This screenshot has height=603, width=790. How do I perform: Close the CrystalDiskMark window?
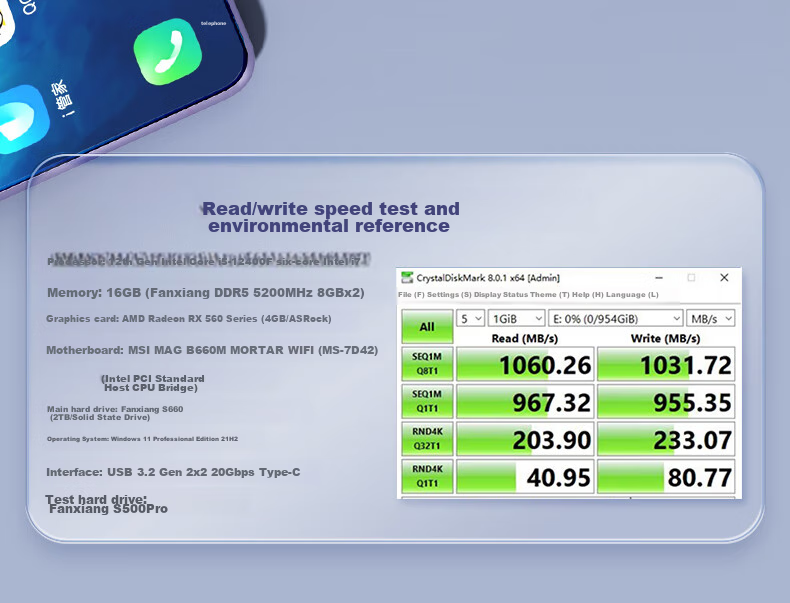pos(724,278)
